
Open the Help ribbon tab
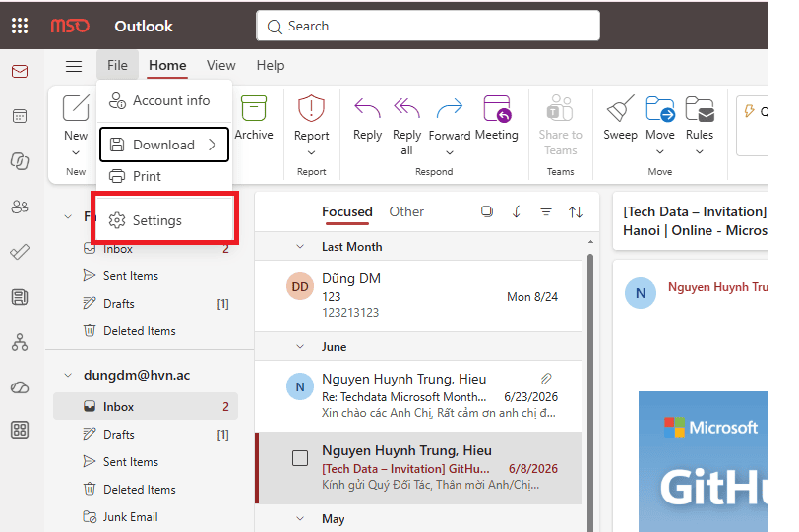click(271, 65)
